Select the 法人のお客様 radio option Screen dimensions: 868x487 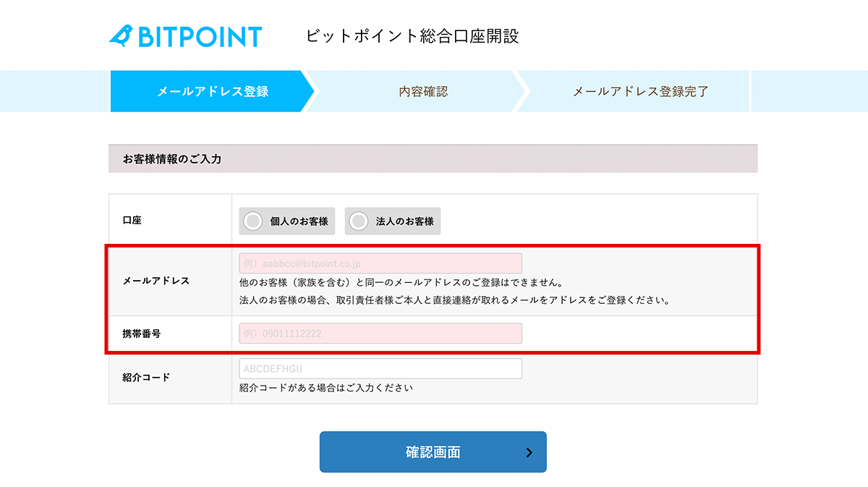[x=393, y=221]
